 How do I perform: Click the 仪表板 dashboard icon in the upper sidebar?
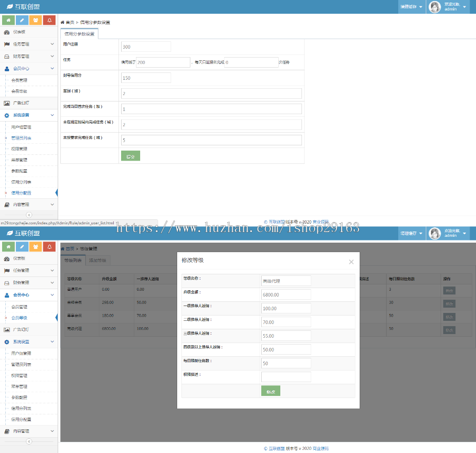click(x=7, y=32)
